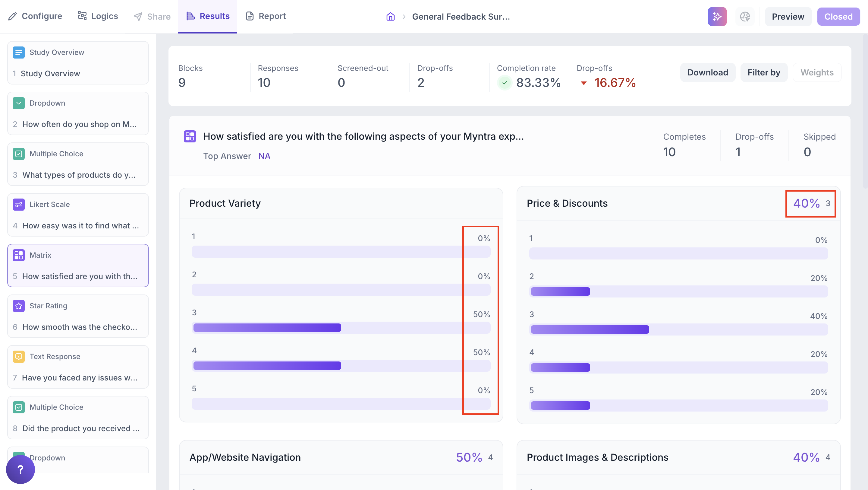This screenshot has width=868, height=490.
Task: Click the Matrix icon beside question title
Action: [190, 136]
